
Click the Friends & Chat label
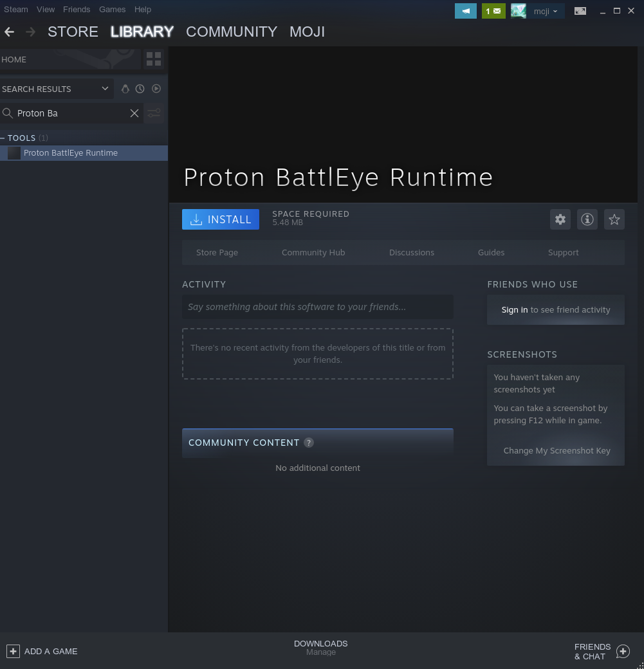pyautogui.click(x=593, y=652)
